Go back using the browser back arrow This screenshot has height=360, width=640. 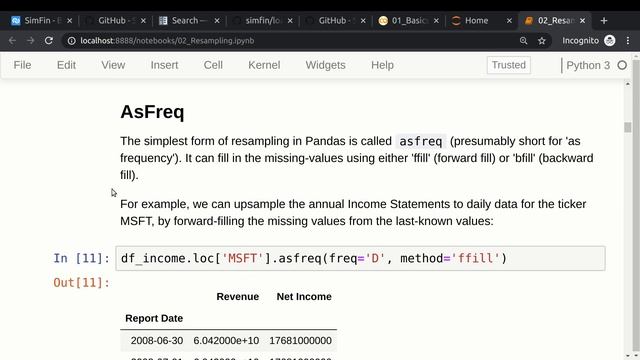point(12,41)
